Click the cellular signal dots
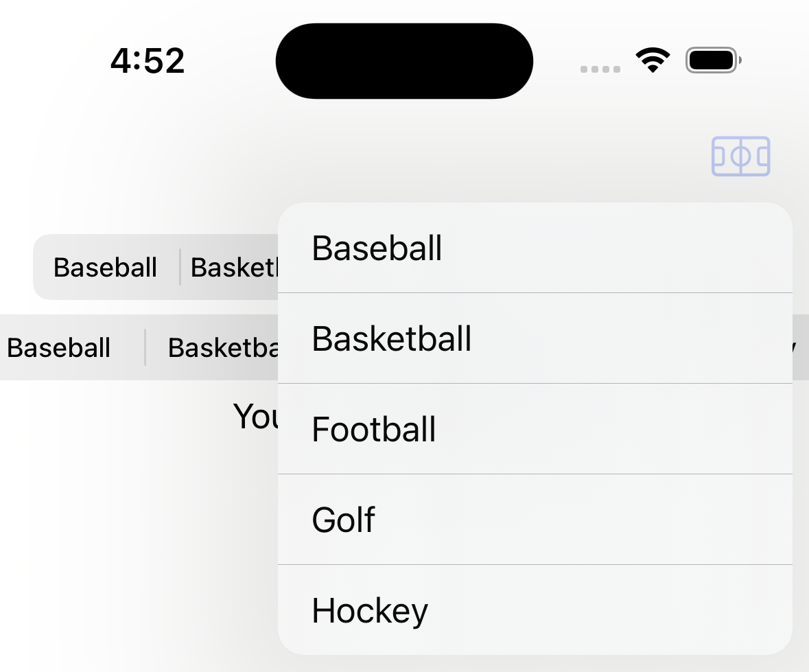Image resolution: width=809 pixels, height=672 pixels. point(600,69)
